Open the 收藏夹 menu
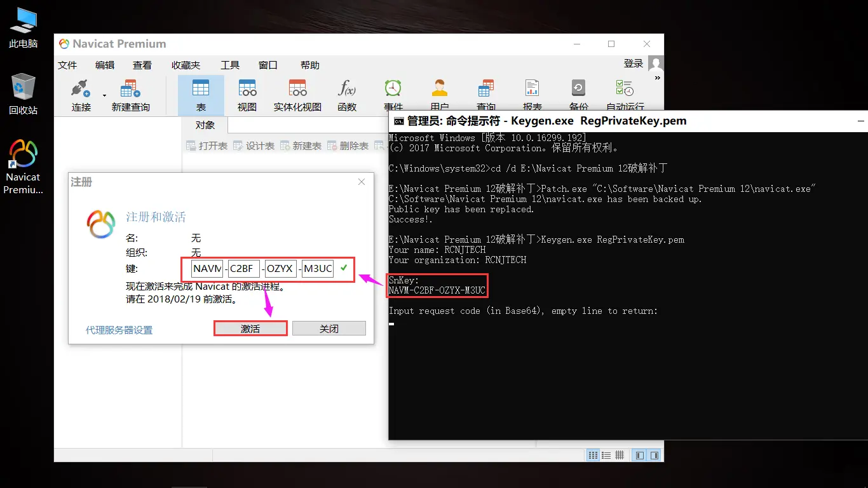868x488 pixels. (186, 65)
